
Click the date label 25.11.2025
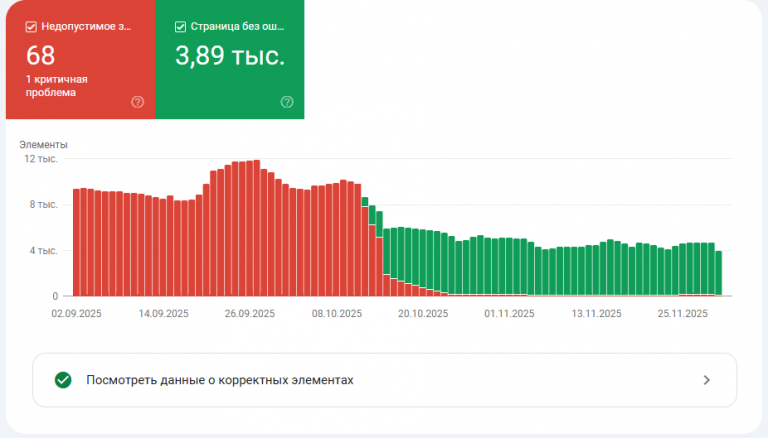[x=682, y=314]
